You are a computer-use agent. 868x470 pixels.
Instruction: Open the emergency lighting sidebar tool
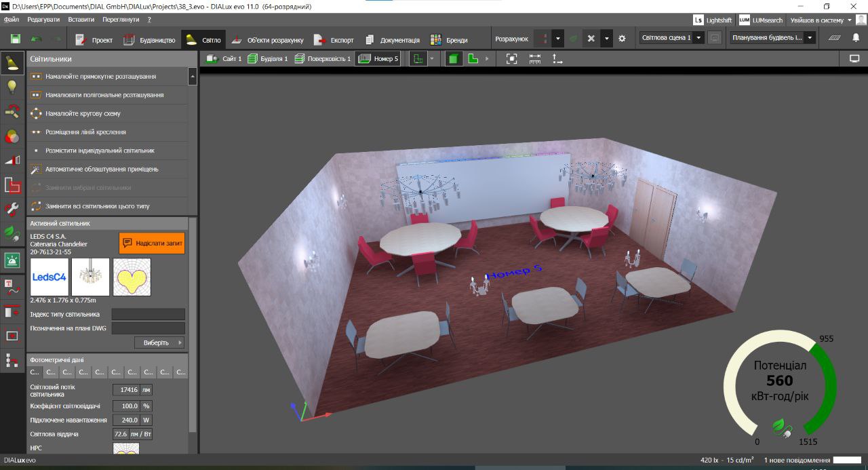12,260
